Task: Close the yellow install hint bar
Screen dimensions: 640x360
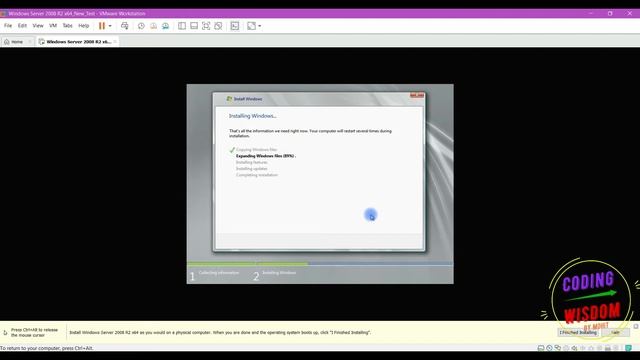Action: pos(636,327)
